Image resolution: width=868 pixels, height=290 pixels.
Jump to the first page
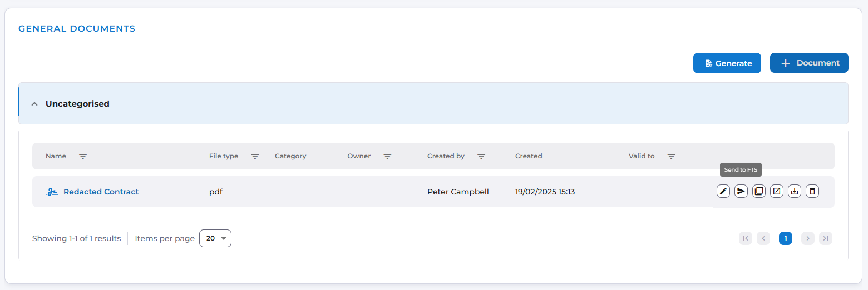(x=746, y=238)
